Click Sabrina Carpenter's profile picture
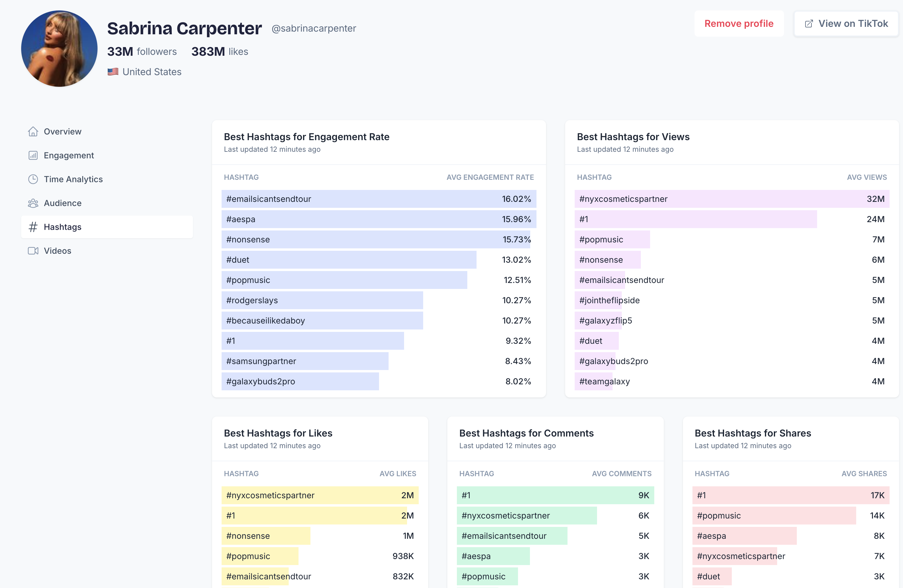The image size is (903, 588). pos(60,49)
